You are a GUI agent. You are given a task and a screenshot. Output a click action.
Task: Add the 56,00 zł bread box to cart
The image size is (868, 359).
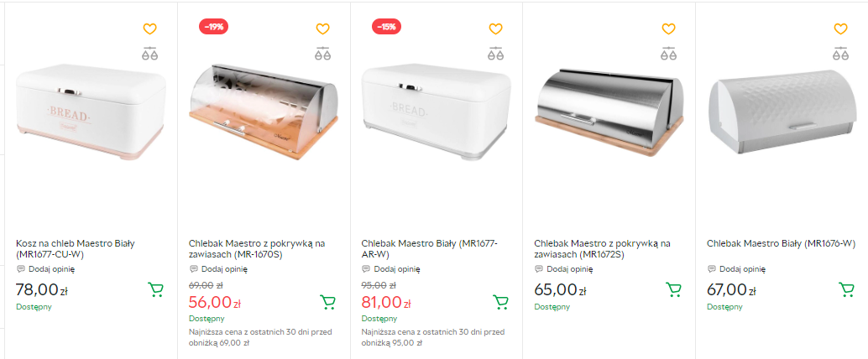click(x=328, y=302)
